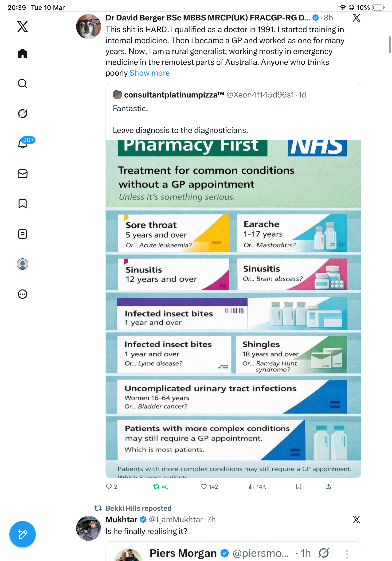This screenshot has width=392, height=561.
Task: Open the three-dot menu on the Piers Morgan quote
Action: click(347, 554)
